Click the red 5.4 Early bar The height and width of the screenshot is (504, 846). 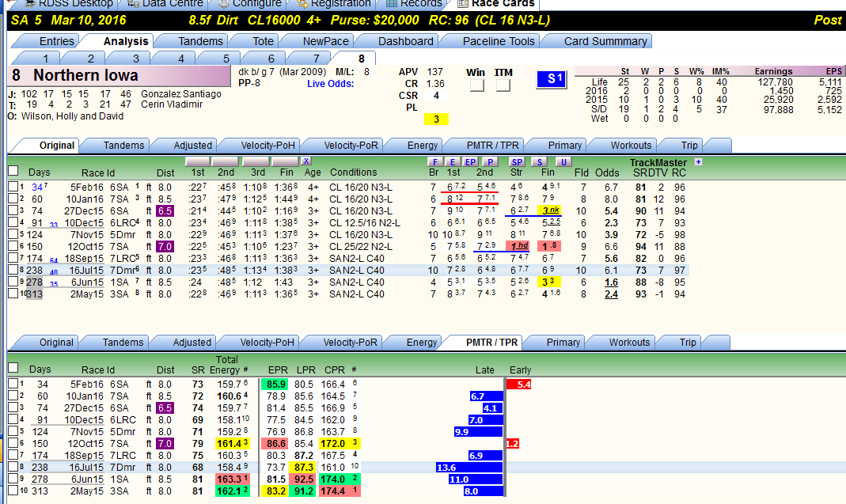pos(519,385)
